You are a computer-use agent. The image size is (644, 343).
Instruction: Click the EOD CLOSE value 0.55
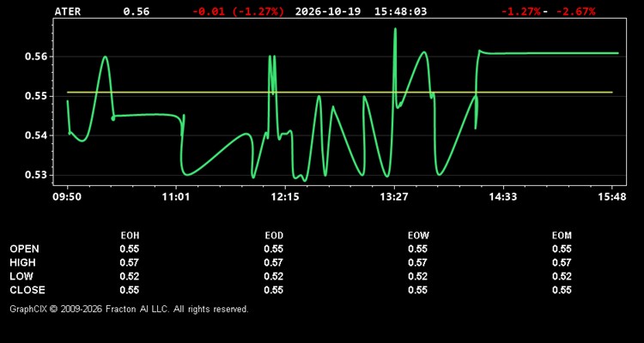point(274,290)
